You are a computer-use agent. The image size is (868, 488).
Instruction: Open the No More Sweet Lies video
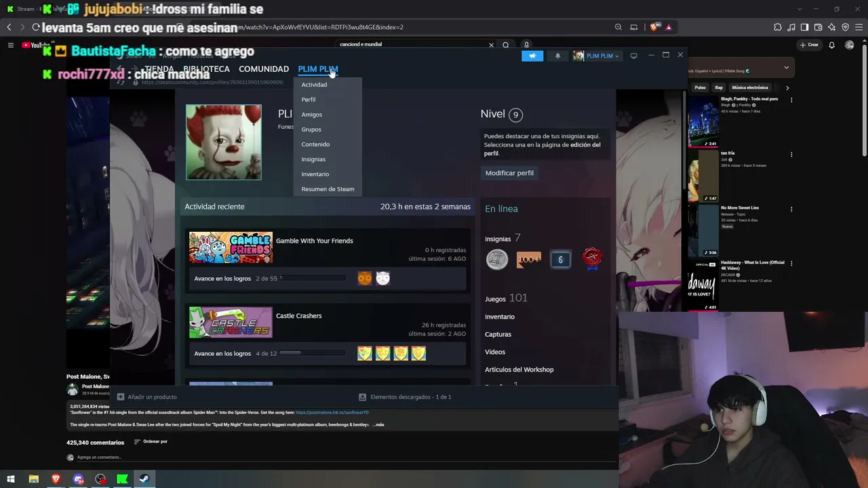tap(740, 207)
